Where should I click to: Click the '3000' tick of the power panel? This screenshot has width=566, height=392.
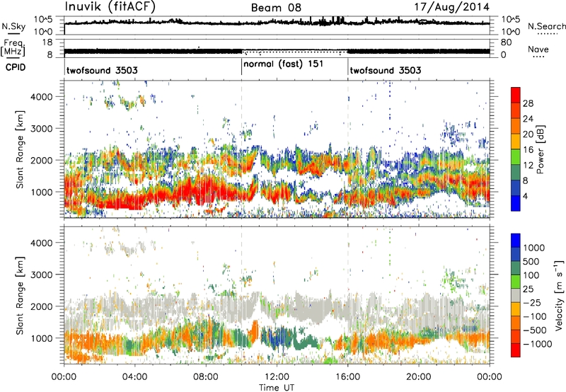point(42,129)
